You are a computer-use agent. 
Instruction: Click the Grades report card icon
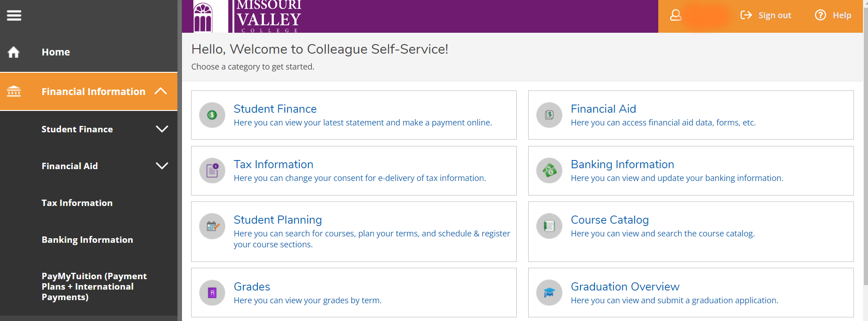click(212, 293)
